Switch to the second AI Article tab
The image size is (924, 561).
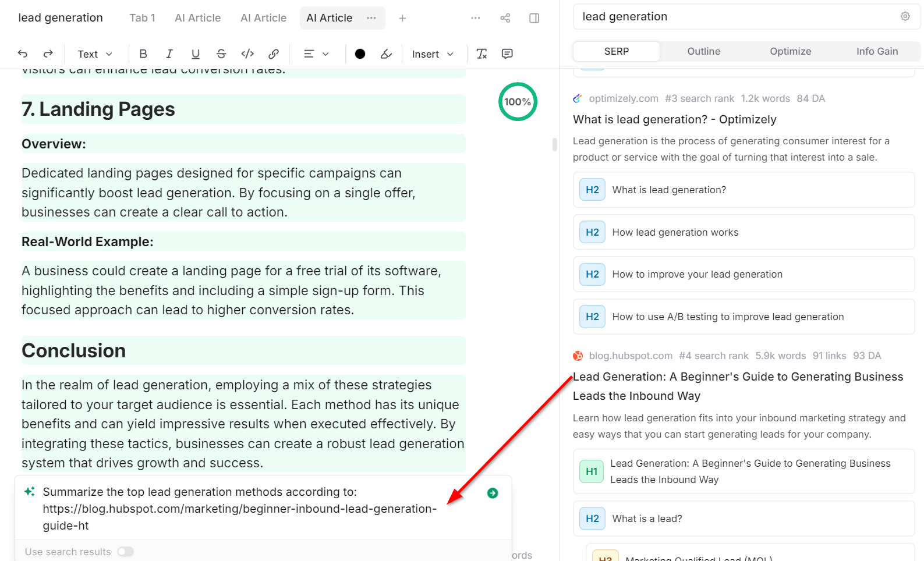264,18
